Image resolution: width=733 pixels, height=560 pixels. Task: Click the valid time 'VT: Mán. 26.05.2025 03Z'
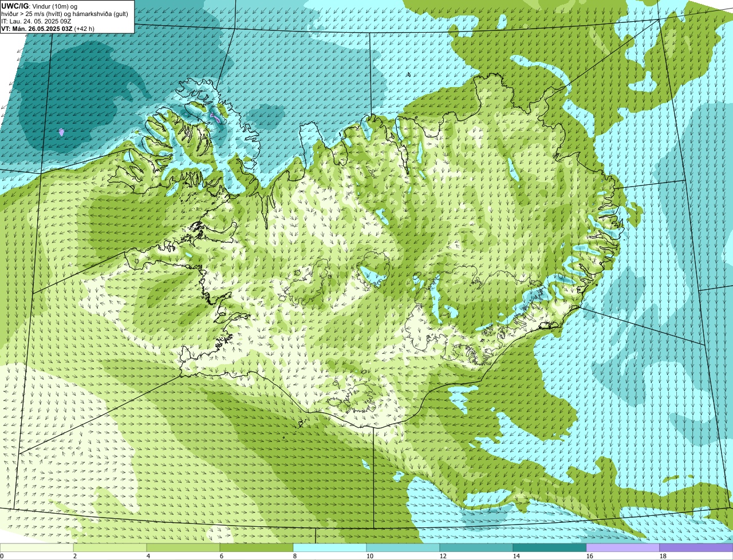37,28
